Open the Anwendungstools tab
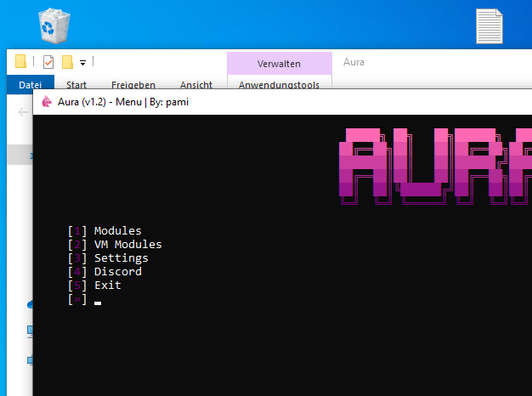532x396 pixels. 279,85
